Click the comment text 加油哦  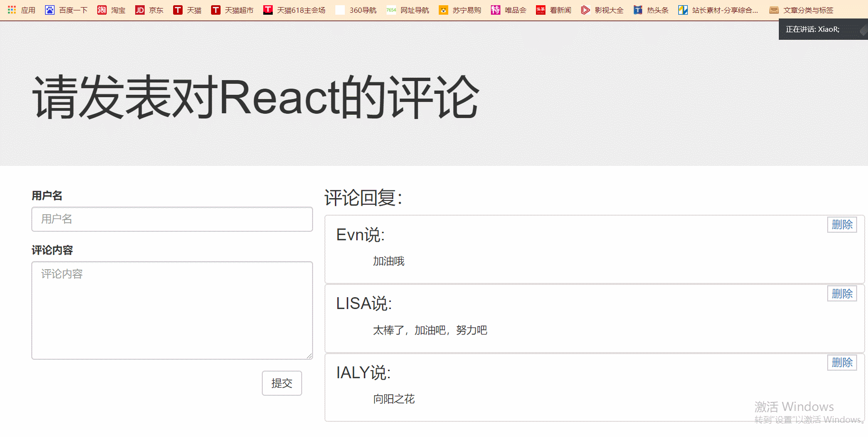pyautogui.click(x=388, y=261)
